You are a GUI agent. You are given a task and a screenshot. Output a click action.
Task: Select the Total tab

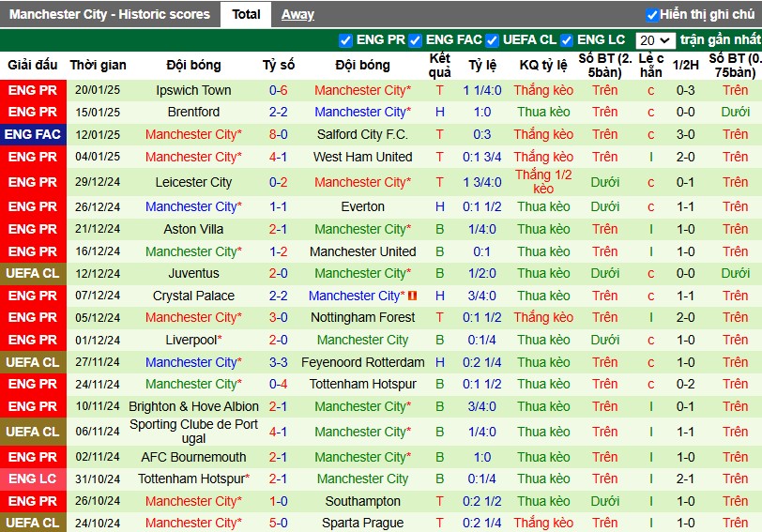coord(246,15)
